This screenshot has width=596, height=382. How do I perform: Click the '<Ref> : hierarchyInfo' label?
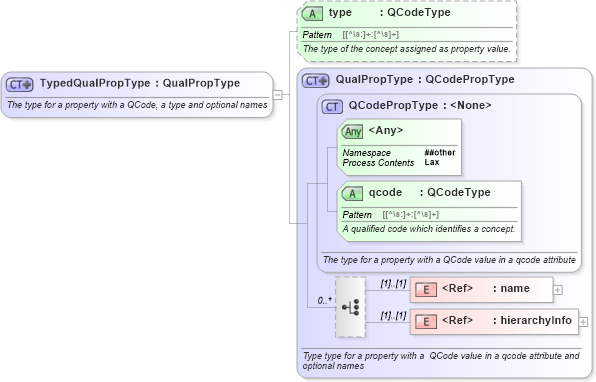(x=507, y=320)
